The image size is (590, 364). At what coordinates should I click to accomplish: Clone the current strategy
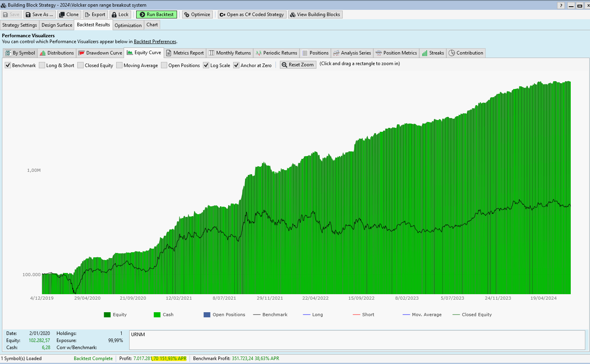[x=69, y=15]
